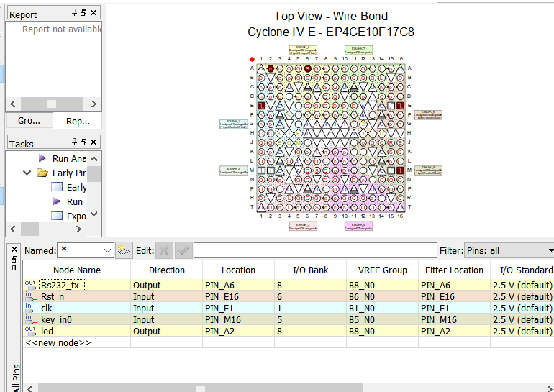Click I/O standard cell for Rs232_tx
Screen dimensions: 554x392
pyautogui.click(x=522, y=285)
